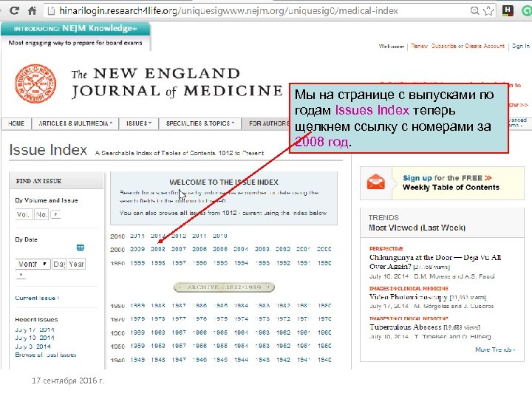Open the 1959 issues link
This screenshot has width=532, height=399.
point(137,346)
